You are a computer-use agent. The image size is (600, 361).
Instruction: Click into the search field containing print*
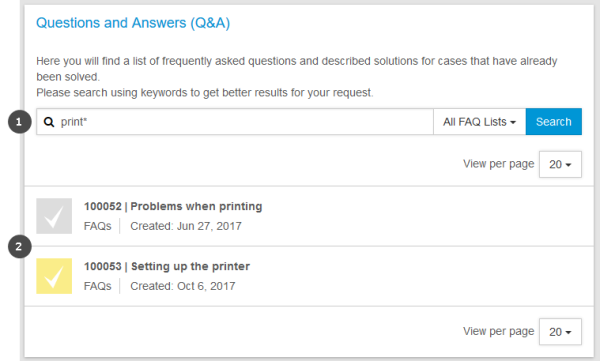click(x=235, y=122)
